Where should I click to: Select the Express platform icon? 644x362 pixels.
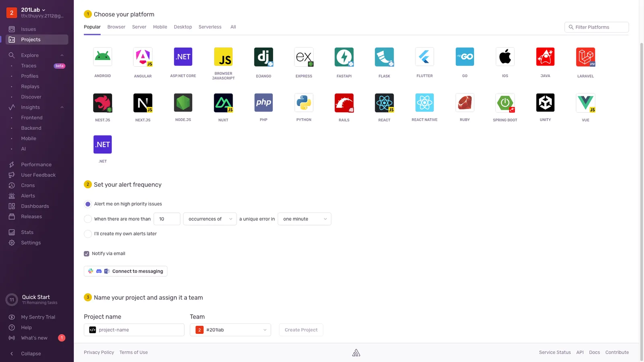point(304,57)
